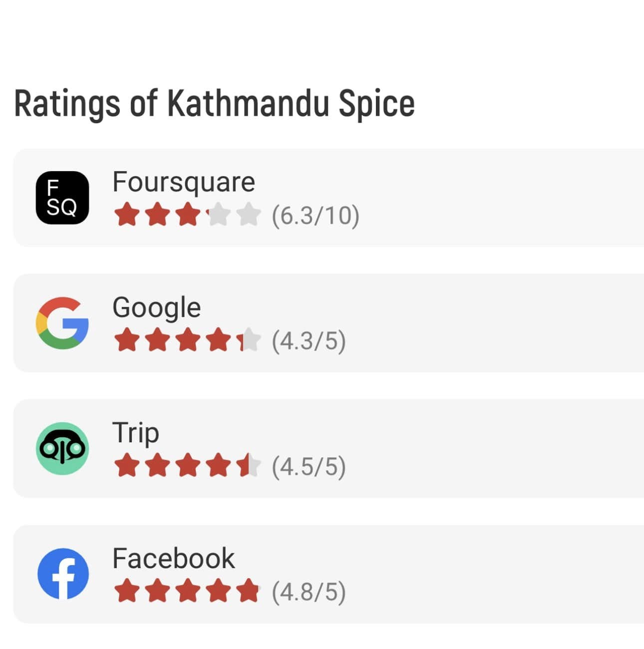644x649 pixels.
Task: Click the Facebook logo icon
Action: click(62, 574)
